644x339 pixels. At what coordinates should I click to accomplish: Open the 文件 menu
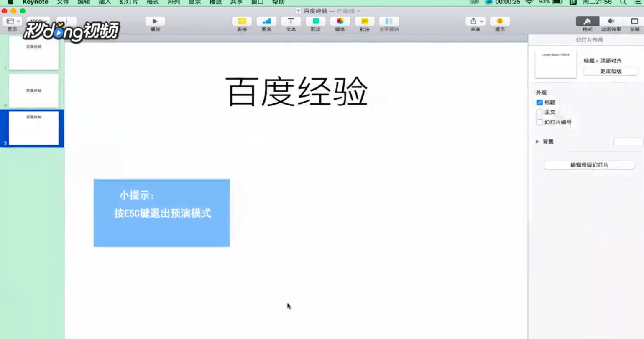coord(63,2)
